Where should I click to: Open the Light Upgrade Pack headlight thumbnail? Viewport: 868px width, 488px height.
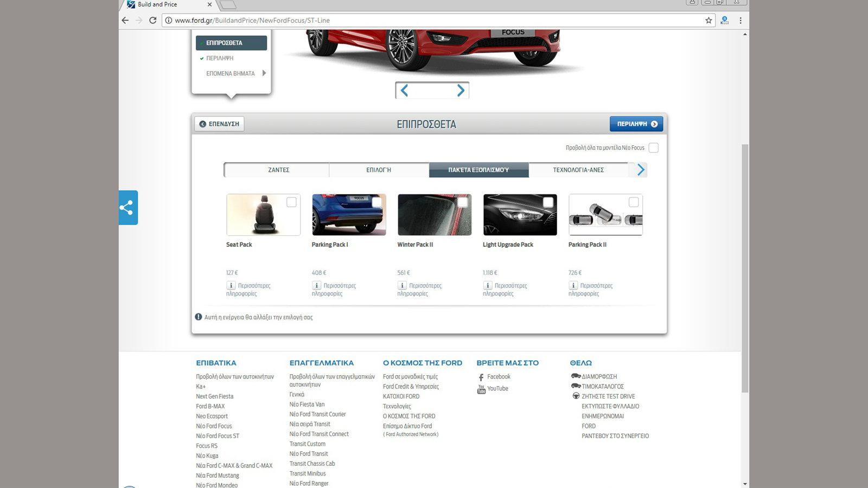(520, 215)
